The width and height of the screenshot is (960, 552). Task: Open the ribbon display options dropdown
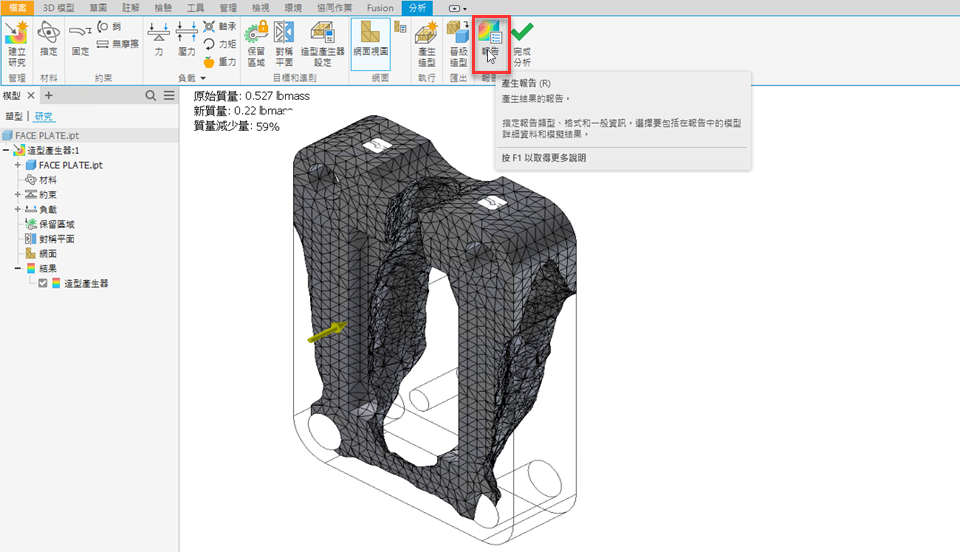457,9
